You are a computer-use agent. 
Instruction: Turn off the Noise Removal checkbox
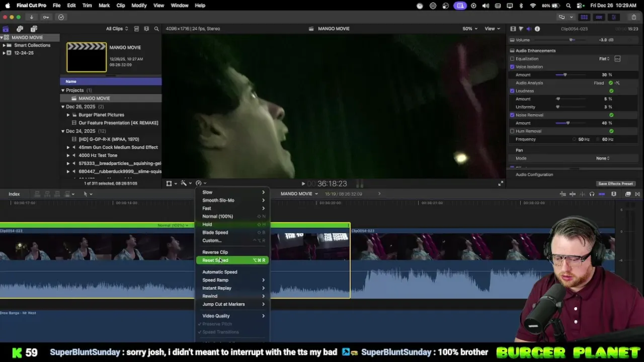(512, 115)
